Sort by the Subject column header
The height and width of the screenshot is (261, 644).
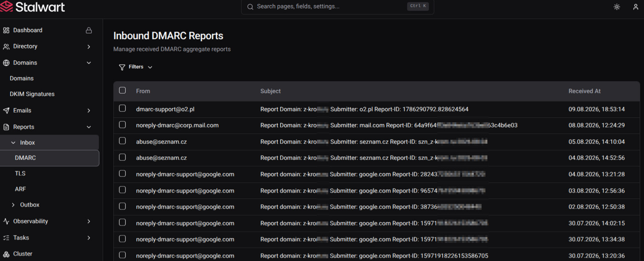tap(270, 91)
